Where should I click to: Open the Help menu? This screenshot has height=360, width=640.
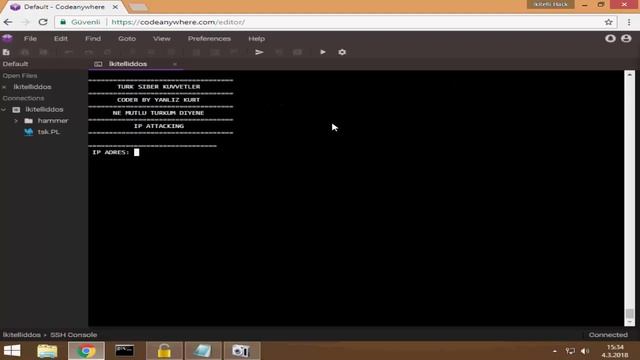point(257,38)
